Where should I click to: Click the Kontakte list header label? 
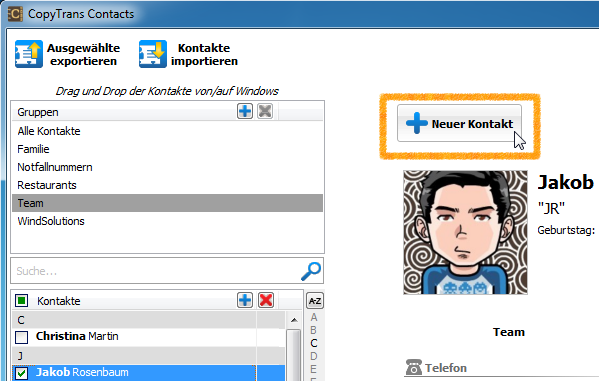point(59,301)
